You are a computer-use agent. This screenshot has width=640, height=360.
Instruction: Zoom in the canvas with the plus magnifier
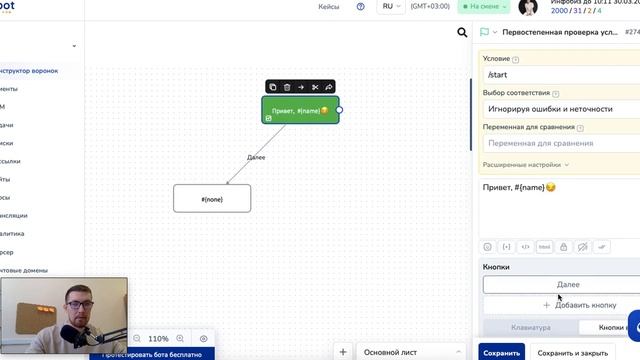[x=180, y=338]
